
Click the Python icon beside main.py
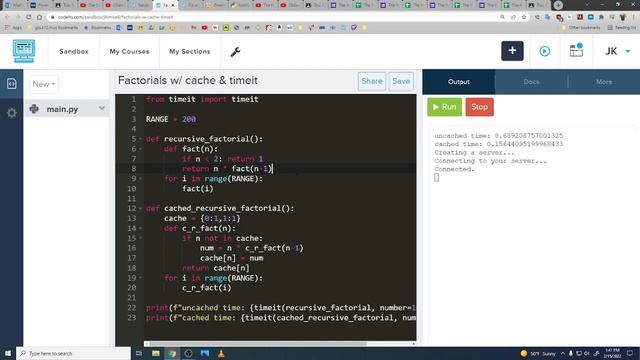(34, 109)
